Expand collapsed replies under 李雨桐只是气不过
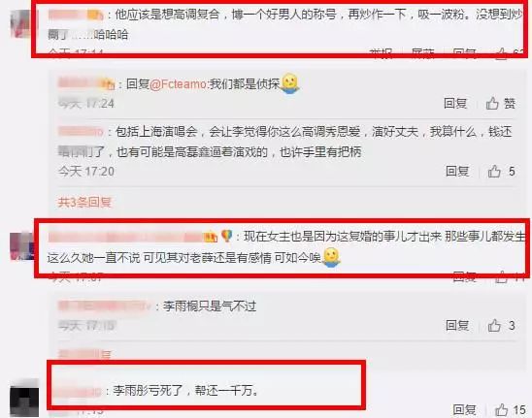Viewport: 532px width, 418px height. point(84,355)
